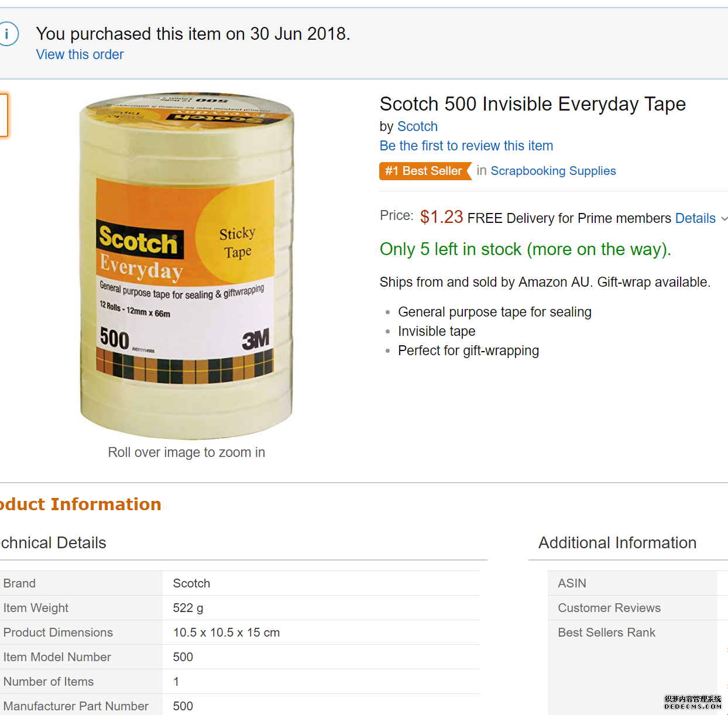
Task: Click the Additional Information heading
Action: tap(617, 543)
